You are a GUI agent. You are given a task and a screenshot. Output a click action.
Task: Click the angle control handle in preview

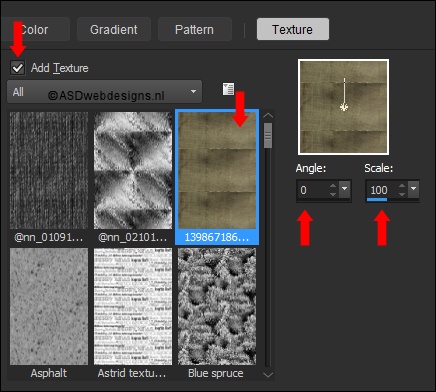click(344, 107)
